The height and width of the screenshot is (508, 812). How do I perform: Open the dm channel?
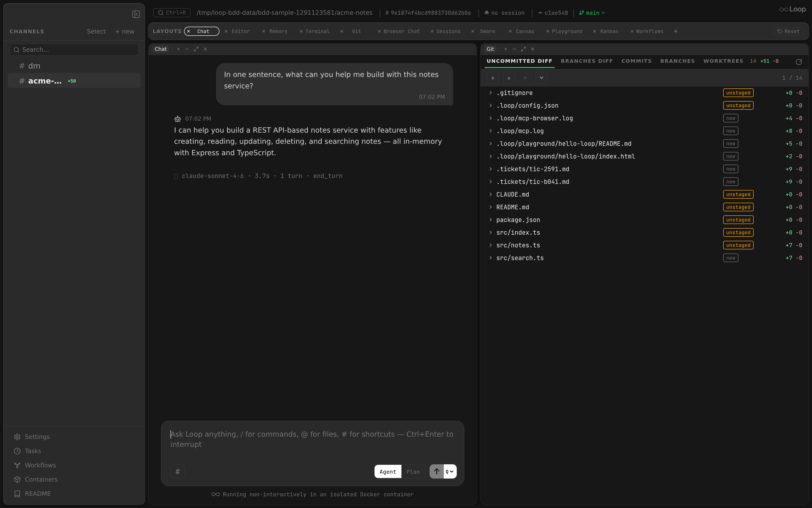(x=74, y=66)
